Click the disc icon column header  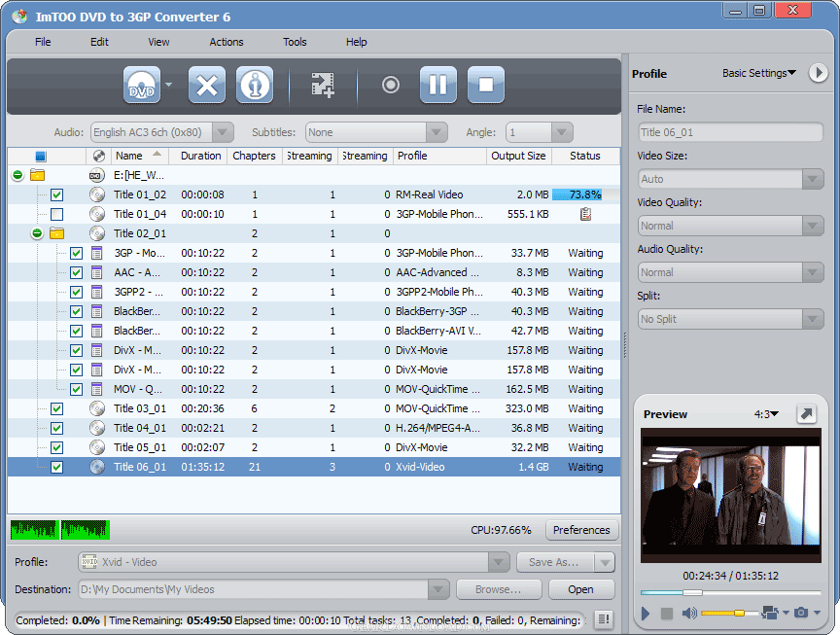pos(98,156)
